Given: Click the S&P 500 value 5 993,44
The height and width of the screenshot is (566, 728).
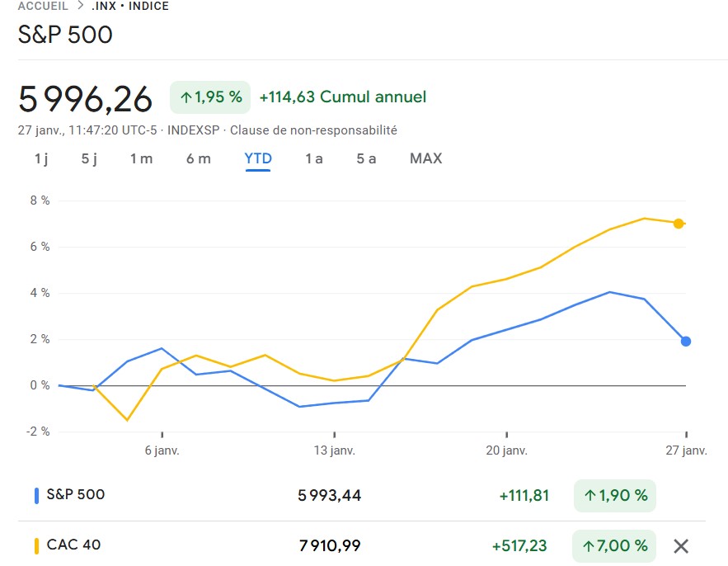Looking at the screenshot, I should coord(329,496).
